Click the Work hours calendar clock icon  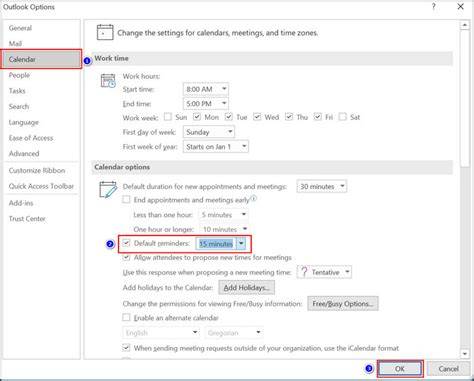tap(108, 81)
